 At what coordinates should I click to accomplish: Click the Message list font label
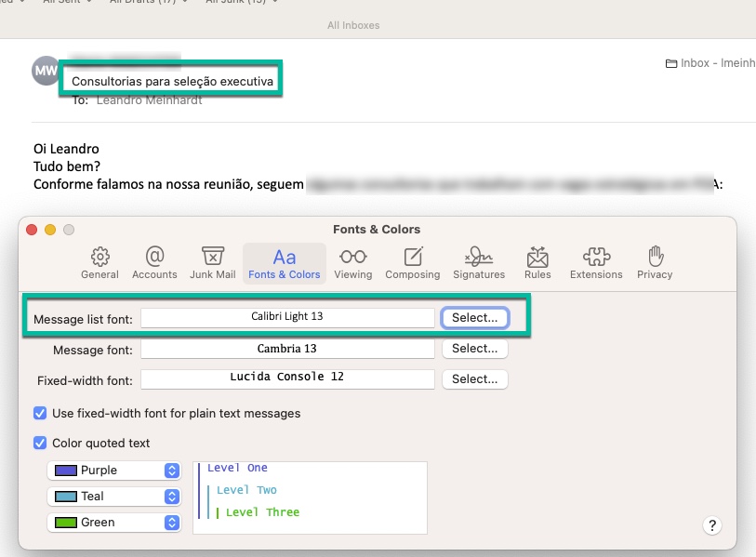pos(83,319)
